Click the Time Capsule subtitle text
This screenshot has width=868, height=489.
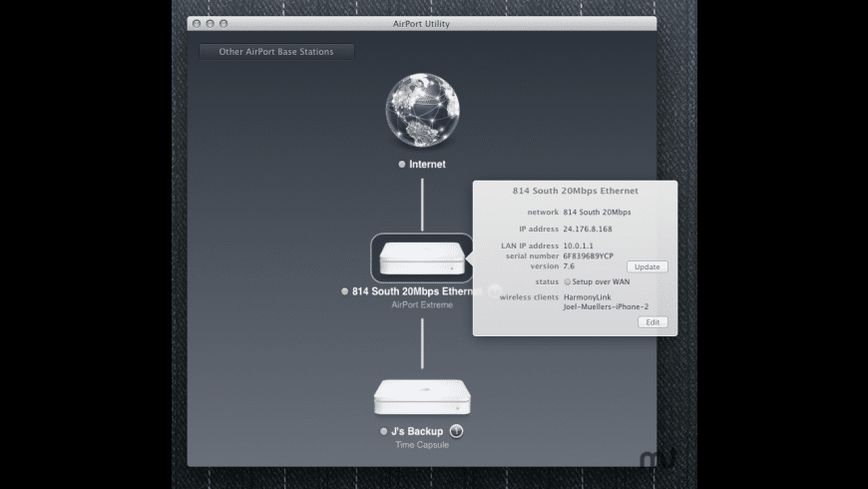(422, 445)
